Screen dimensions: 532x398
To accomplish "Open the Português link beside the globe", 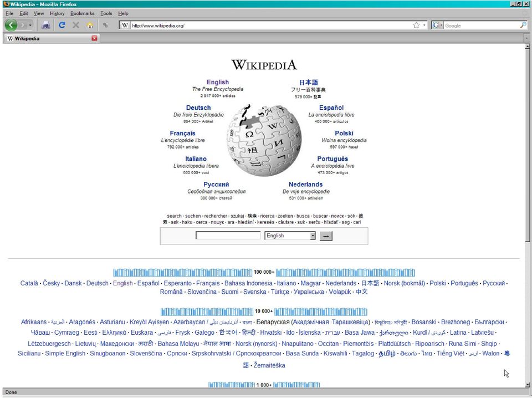I will tap(332, 159).
